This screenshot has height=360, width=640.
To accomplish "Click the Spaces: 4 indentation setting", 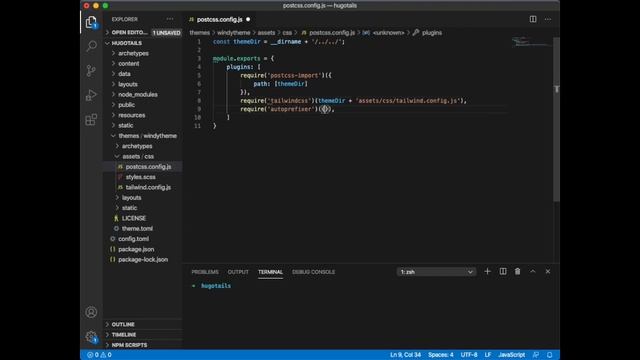I will click(440, 355).
